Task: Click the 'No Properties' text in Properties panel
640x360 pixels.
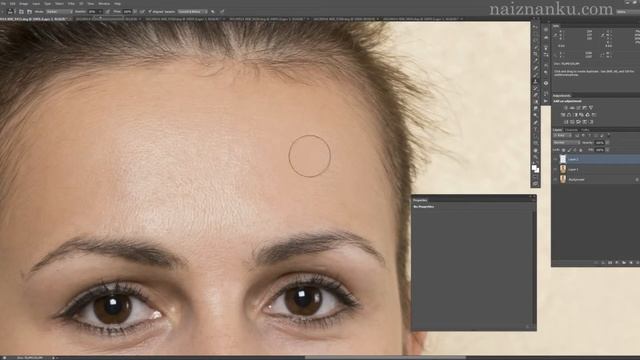Action: 423,207
